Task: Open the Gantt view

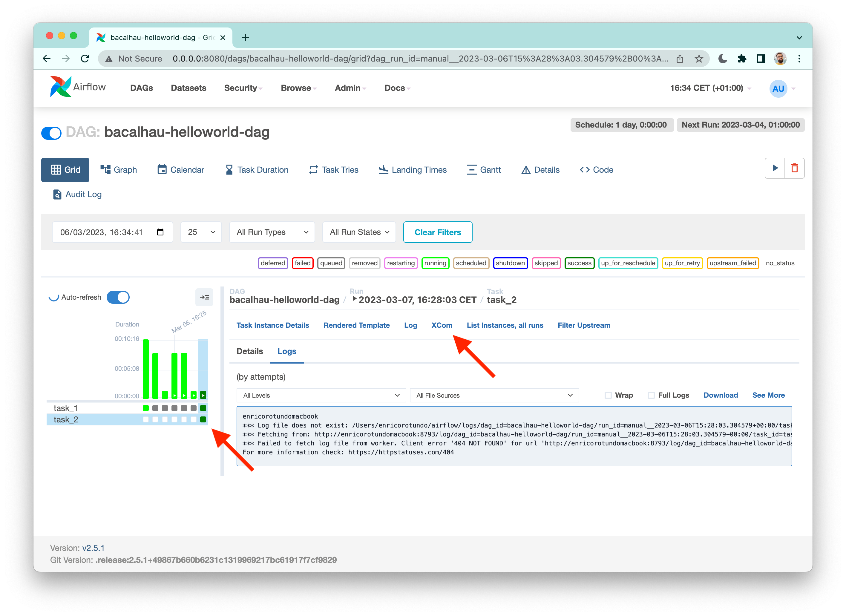Action: [x=484, y=170]
